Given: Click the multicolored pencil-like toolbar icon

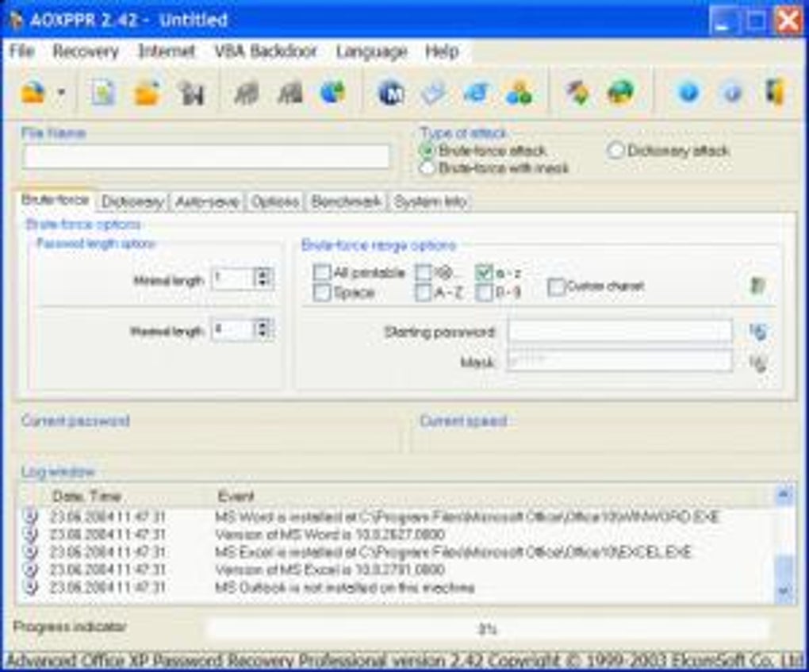Looking at the screenshot, I should pyautogui.click(x=578, y=93).
